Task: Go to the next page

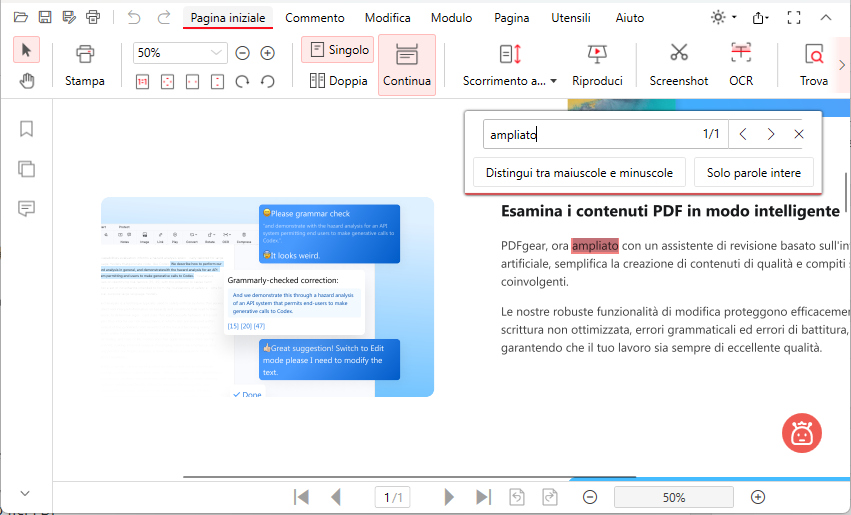Action: pos(448,497)
